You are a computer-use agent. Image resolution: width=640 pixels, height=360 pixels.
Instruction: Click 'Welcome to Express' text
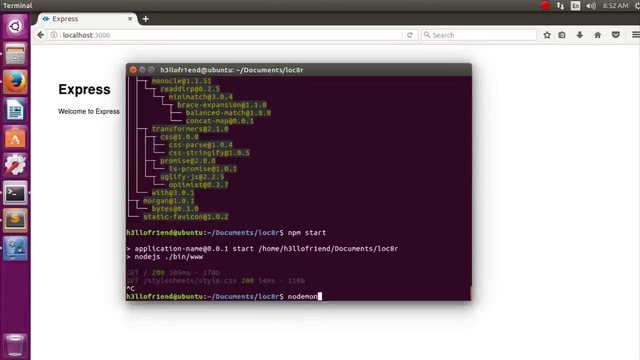89,111
